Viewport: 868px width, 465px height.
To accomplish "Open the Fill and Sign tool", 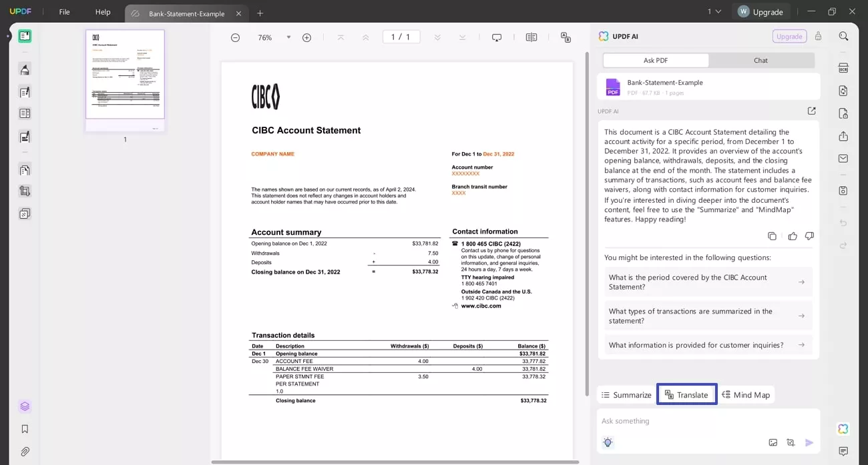I will click(x=25, y=137).
